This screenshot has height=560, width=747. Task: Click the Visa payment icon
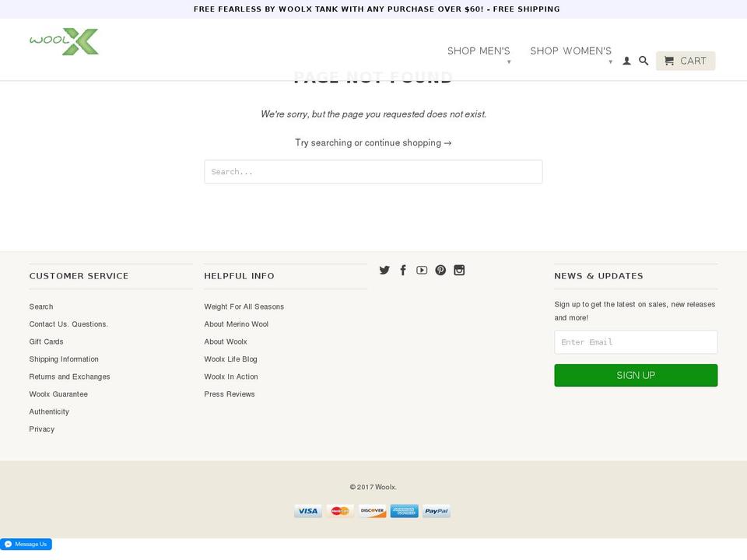(308, 511)
